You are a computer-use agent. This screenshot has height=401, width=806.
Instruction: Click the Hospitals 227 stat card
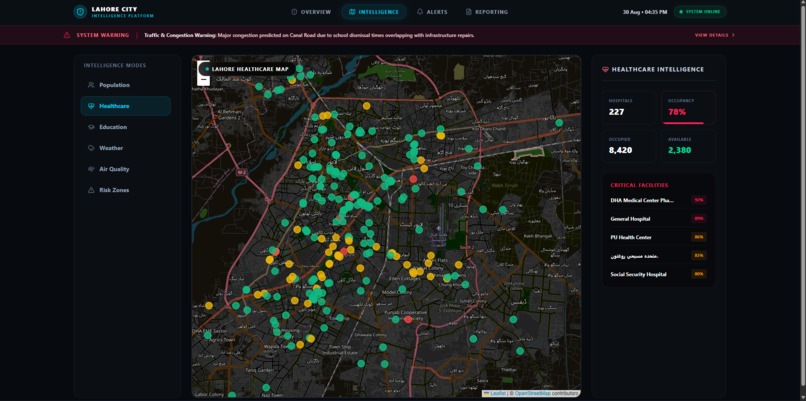tap(629, 107)
